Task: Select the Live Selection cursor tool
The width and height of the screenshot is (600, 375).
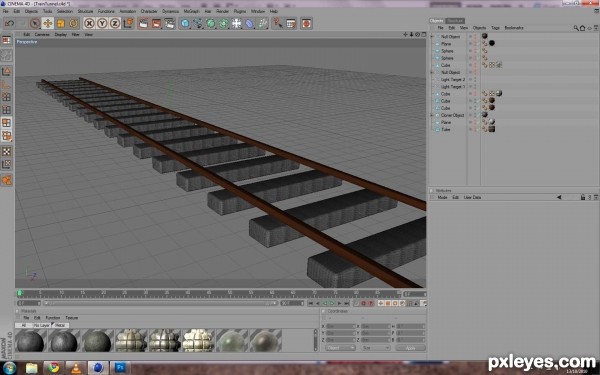Action: pyautogui.click(x=35, y=23)
